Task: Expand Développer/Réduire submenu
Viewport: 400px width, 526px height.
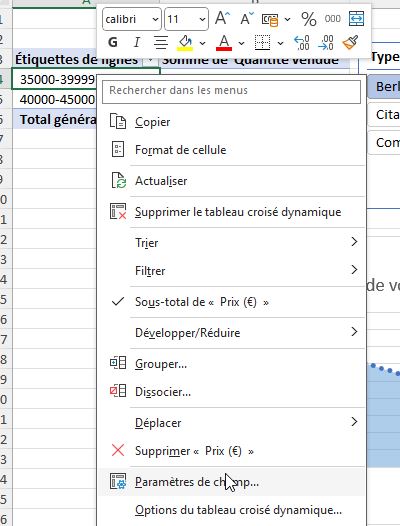Action: [232, 332]
